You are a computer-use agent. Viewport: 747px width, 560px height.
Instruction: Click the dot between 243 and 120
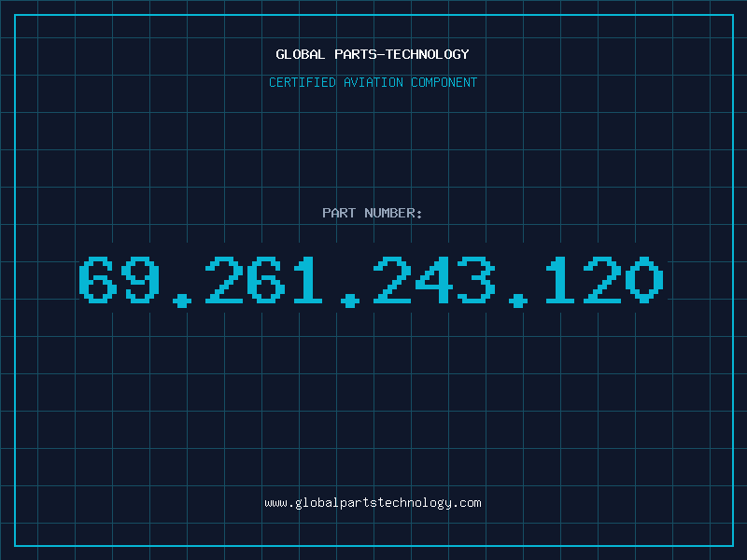(518, 301)
